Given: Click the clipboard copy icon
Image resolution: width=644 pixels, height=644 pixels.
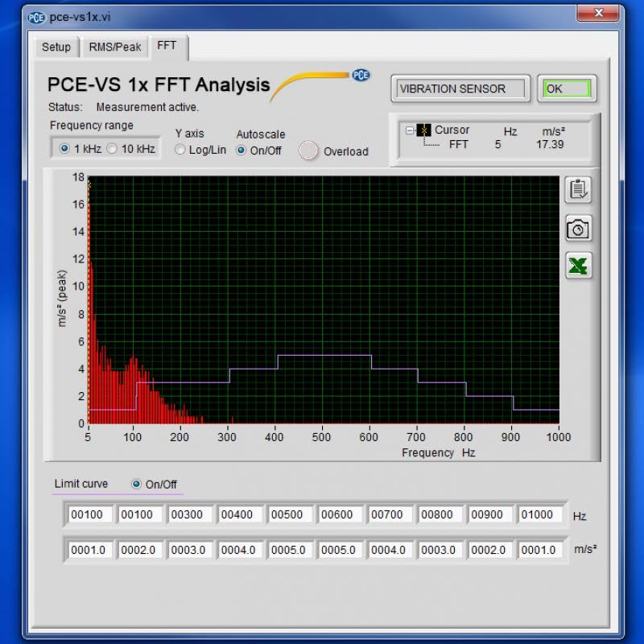Looking at the screenshot, I should point(576,190).
